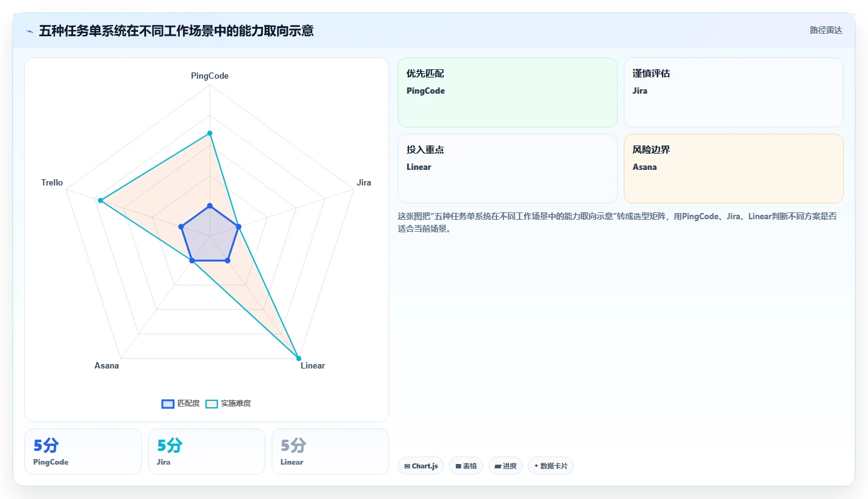
Task: Click the 实施难度 legend color box
Action: pos(212,404)
